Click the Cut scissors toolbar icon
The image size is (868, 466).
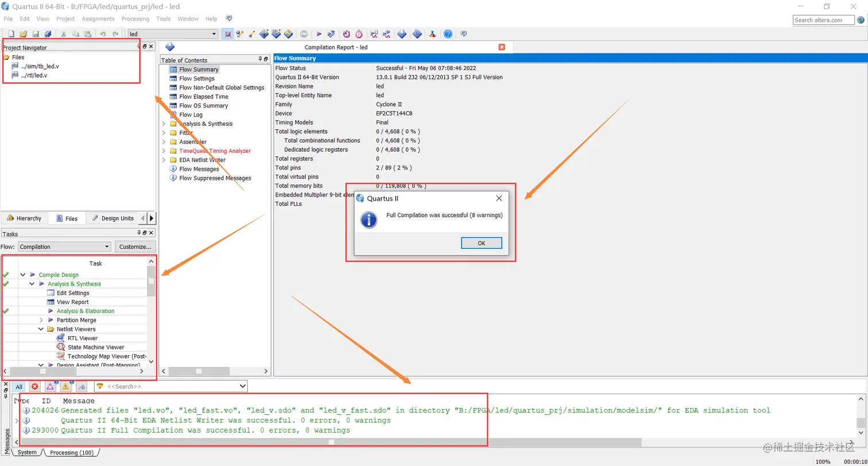point(64,34)
